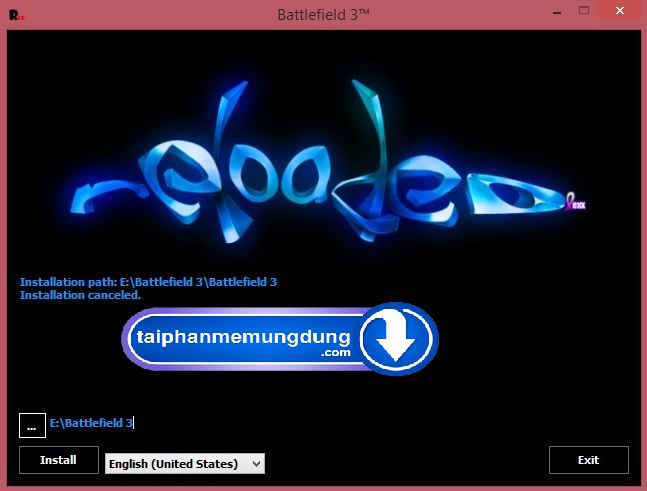Click the Exit button
The image size is (647, 491).
tap(588, 460)
